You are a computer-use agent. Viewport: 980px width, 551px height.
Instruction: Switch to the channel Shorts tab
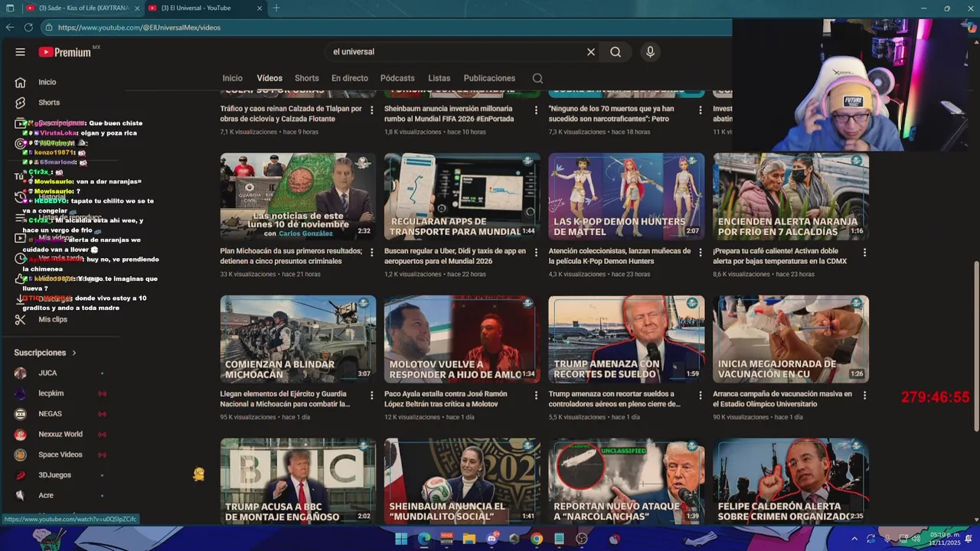[x=306, y=78]
